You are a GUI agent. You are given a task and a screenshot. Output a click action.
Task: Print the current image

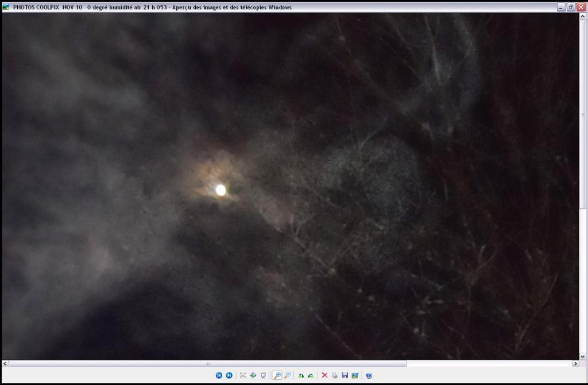335,375
